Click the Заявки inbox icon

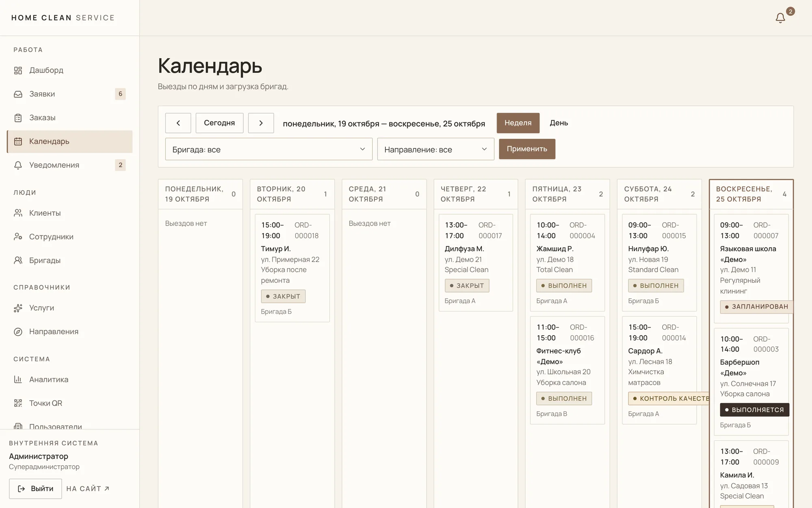(x=18, y=94)
